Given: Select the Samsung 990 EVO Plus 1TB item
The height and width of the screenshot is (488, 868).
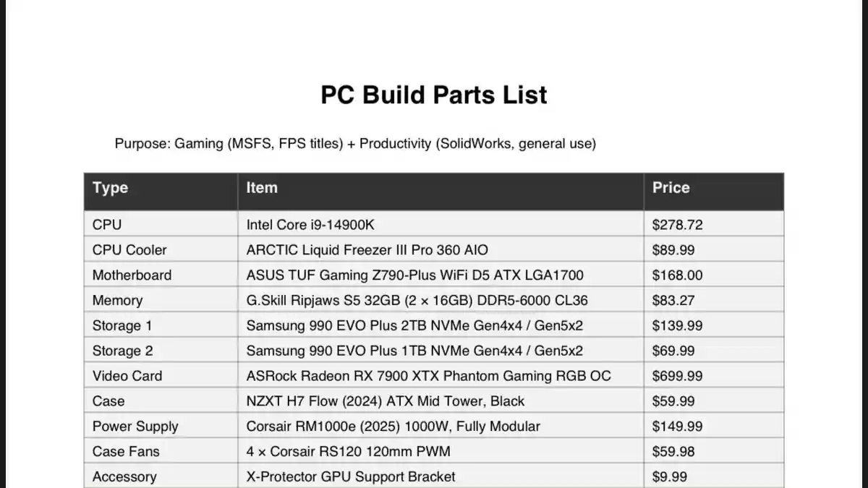Looking at the screenshot, I should point(414,351).
